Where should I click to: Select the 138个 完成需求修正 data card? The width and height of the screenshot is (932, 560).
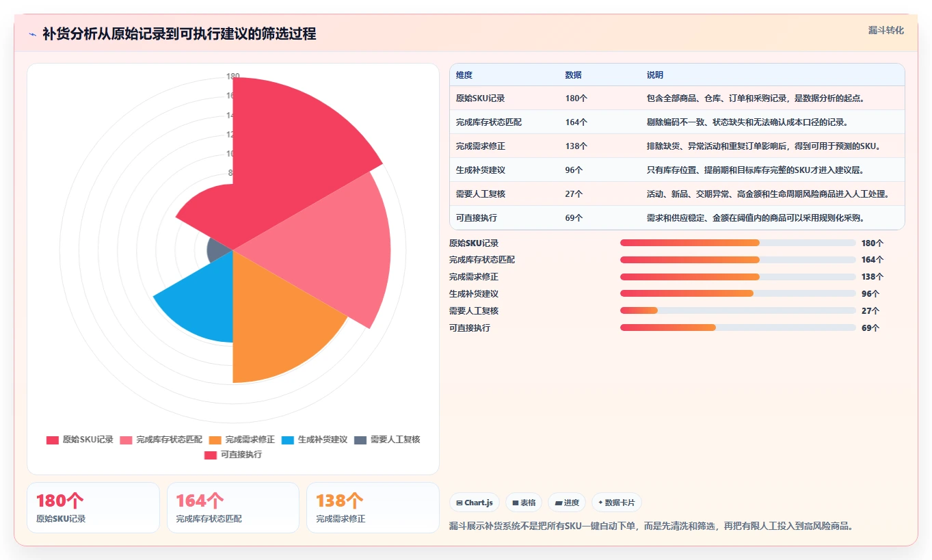(373, 507)
